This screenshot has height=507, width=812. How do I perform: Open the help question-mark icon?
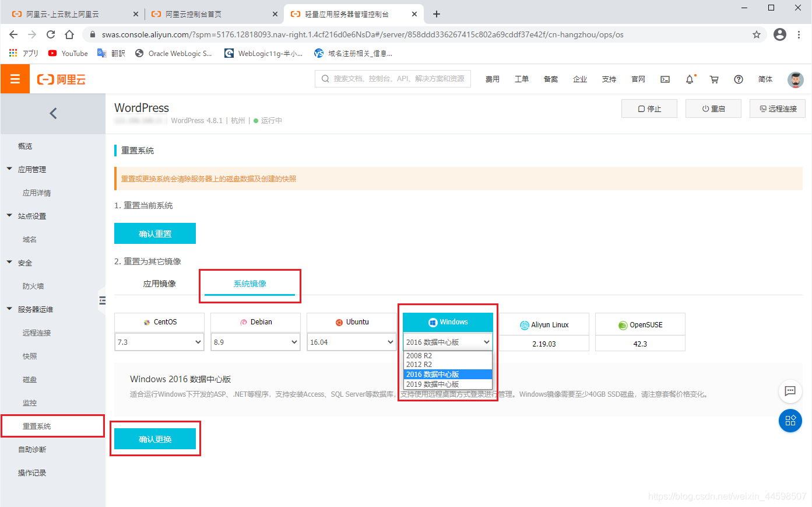[x=739, y=79]
